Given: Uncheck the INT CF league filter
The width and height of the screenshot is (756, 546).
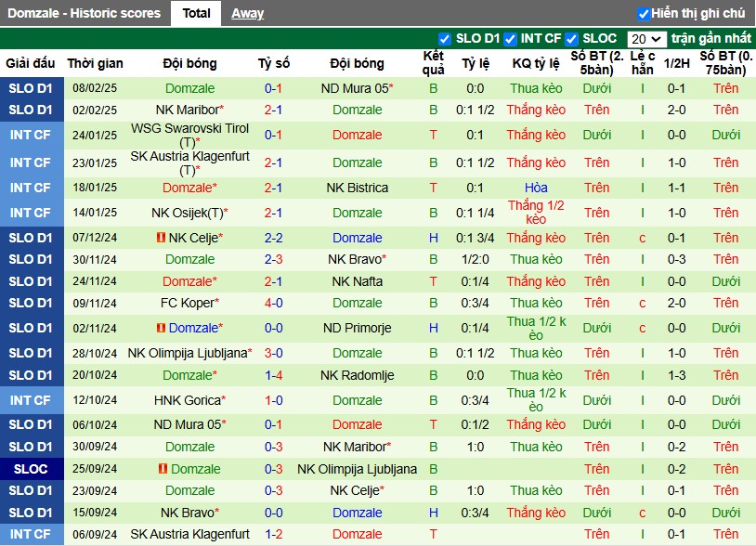Looking at the screenshot, I should pos(510,39).
